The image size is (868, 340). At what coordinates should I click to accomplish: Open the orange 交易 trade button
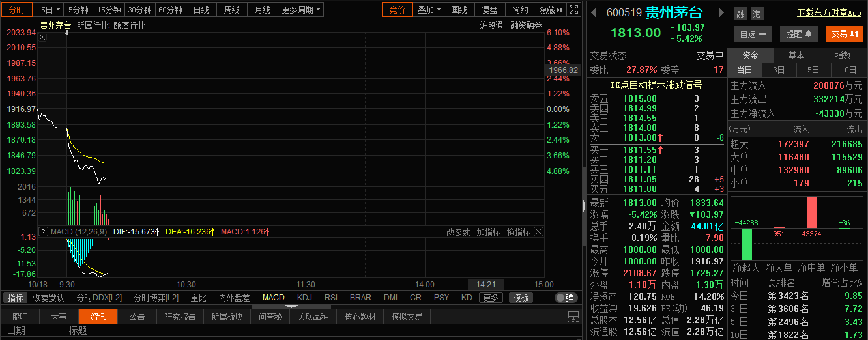click(x=844, y=34)
